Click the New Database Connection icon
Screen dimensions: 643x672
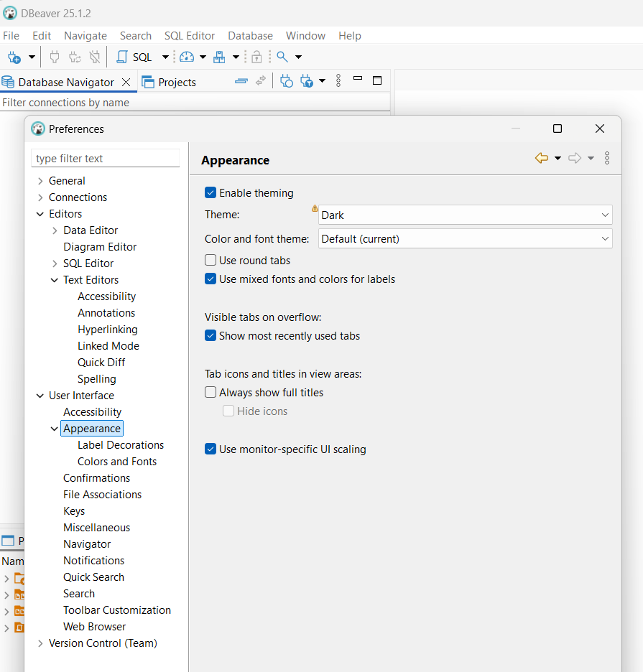14,57
